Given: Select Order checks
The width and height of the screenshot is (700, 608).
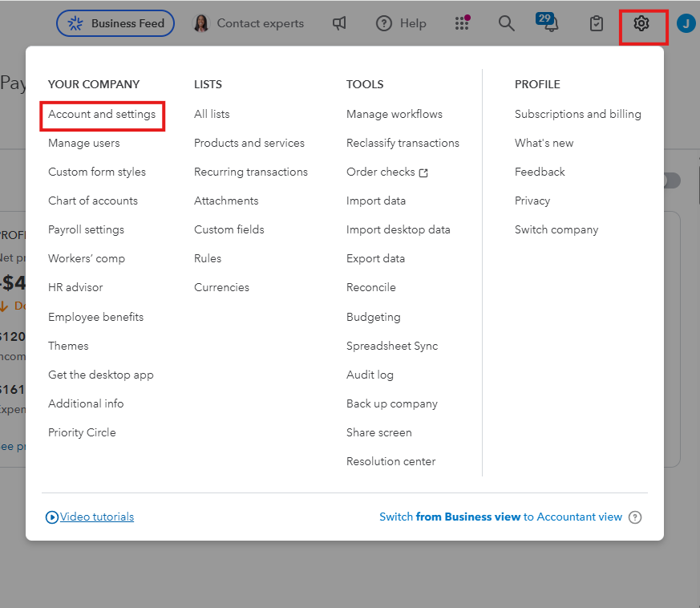Looking at the screenshot, I should tap(381, 172).
